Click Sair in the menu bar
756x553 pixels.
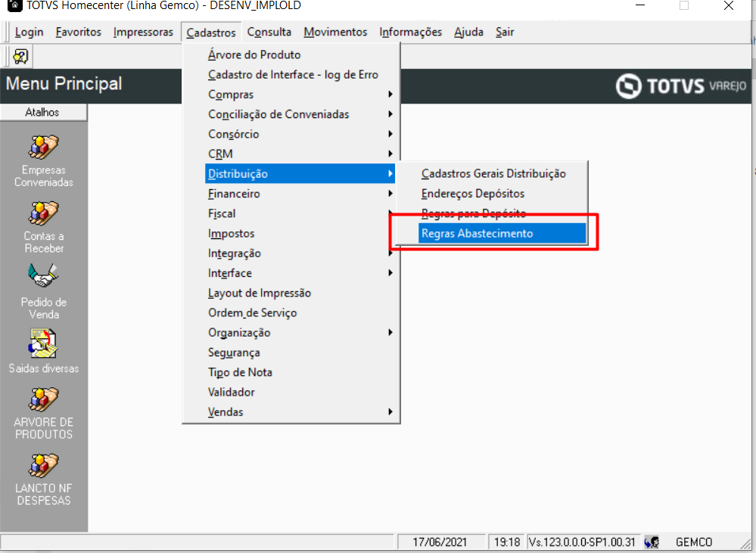click(505, 32)
